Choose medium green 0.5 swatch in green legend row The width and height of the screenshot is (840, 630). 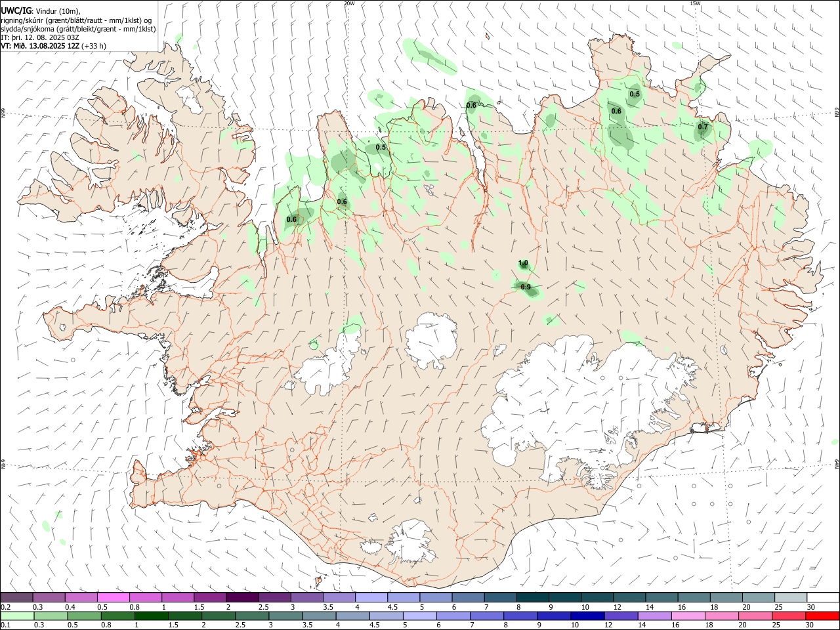click(x=85, y=616)
